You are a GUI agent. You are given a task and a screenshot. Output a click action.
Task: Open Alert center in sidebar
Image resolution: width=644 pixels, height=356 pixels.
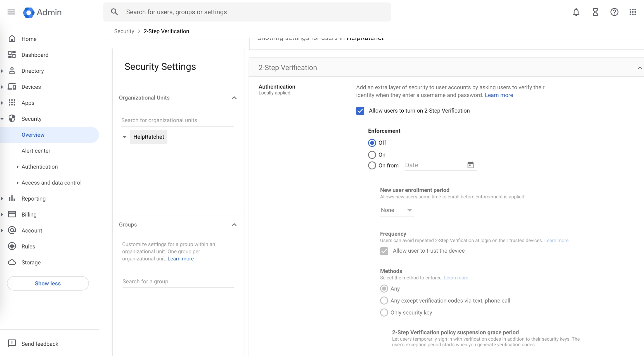36,151
